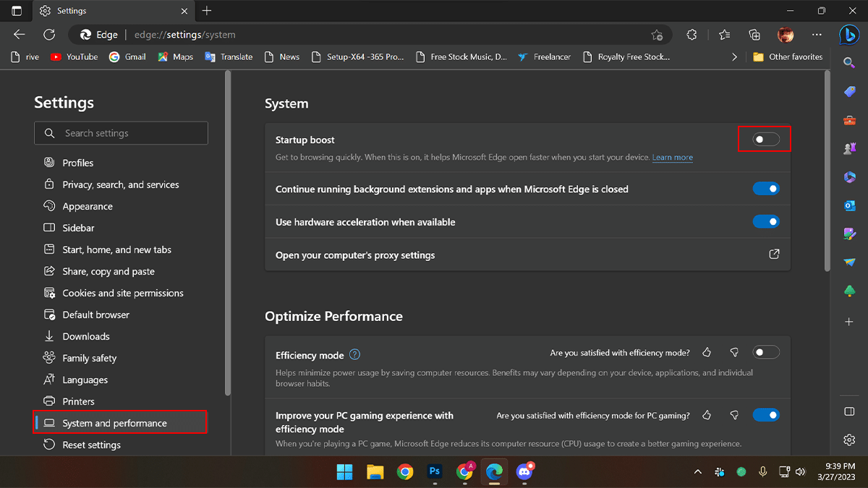Open the Favorites star icon in toolbar

(x=724, y=35)
